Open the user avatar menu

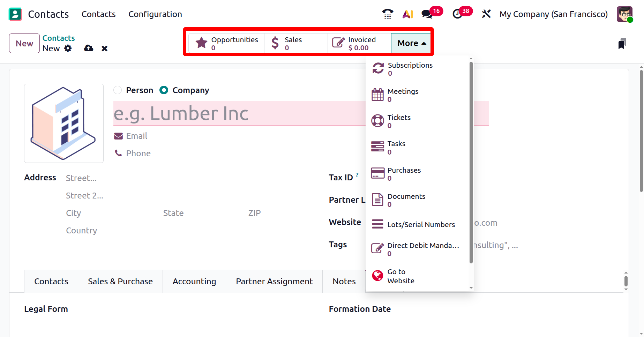pyautogui.click(x=624, y=14)
